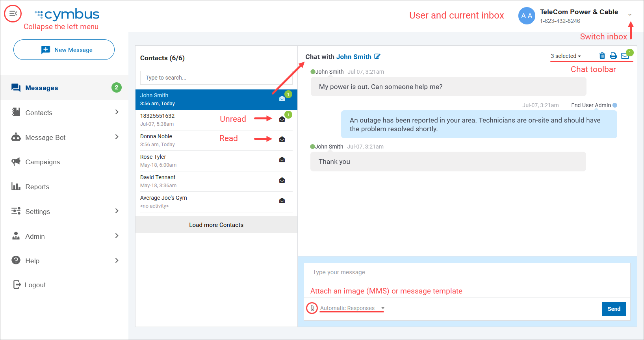The height and width of the screenshot is (340, 644).
Task: Toggle read status envelope for John Smith
Action: click(282, 98)
